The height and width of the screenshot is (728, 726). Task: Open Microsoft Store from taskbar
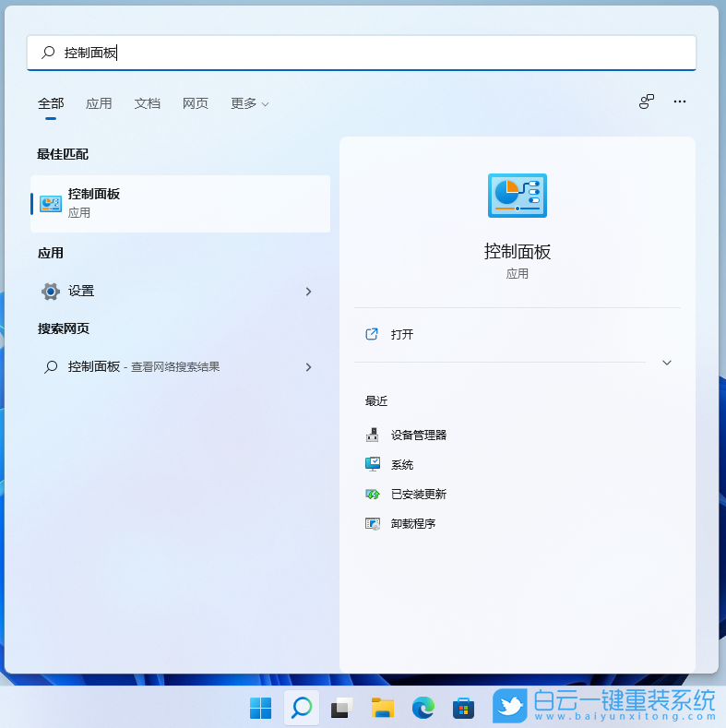click(x=463, y=708)
